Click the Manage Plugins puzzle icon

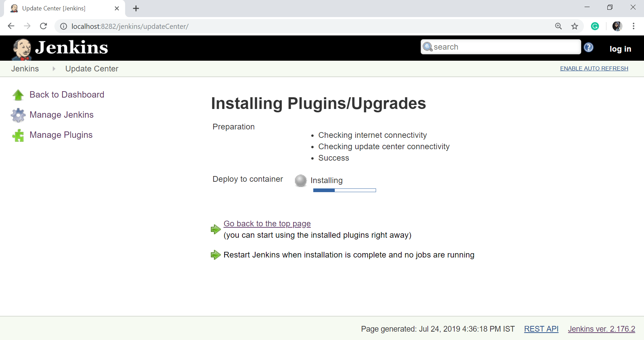click(x=18, y=135)
